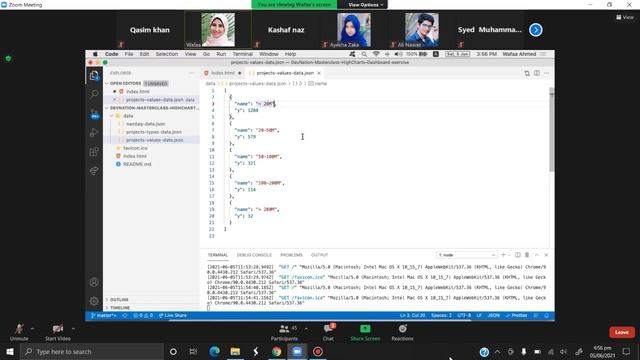Toggle the Windows Task View button

click(x=193, y=351)
